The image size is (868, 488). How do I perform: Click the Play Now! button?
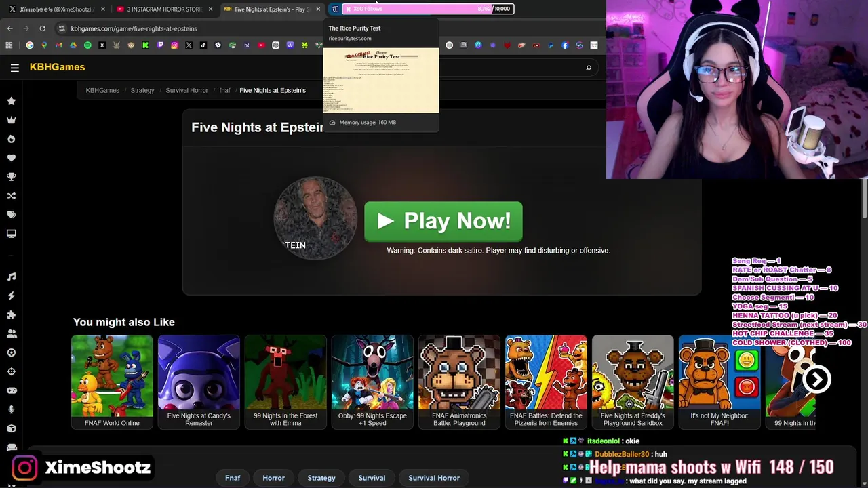coord(443,222)
